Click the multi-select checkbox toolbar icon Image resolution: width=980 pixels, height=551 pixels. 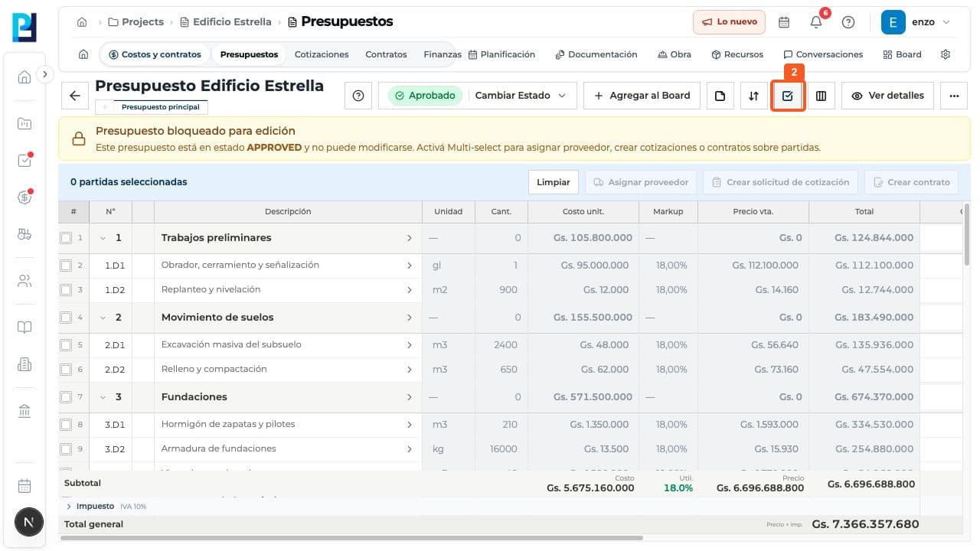tap(788, 96)
